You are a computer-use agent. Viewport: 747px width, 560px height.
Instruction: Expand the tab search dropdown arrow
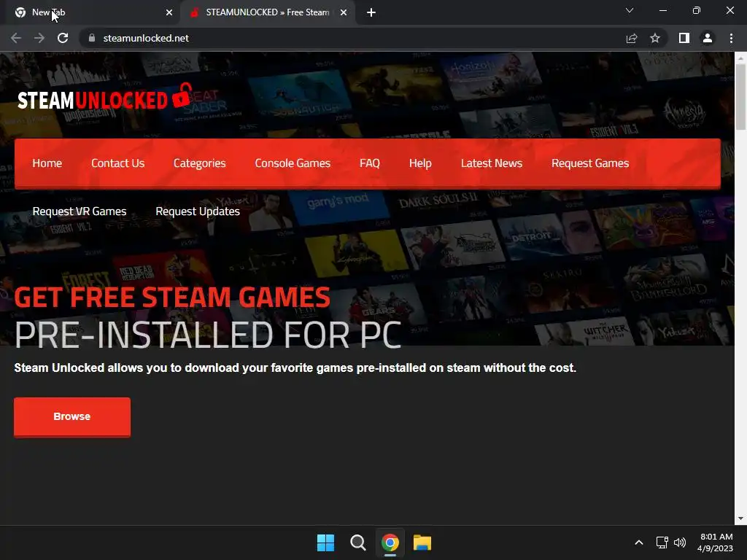coord(630,10)
